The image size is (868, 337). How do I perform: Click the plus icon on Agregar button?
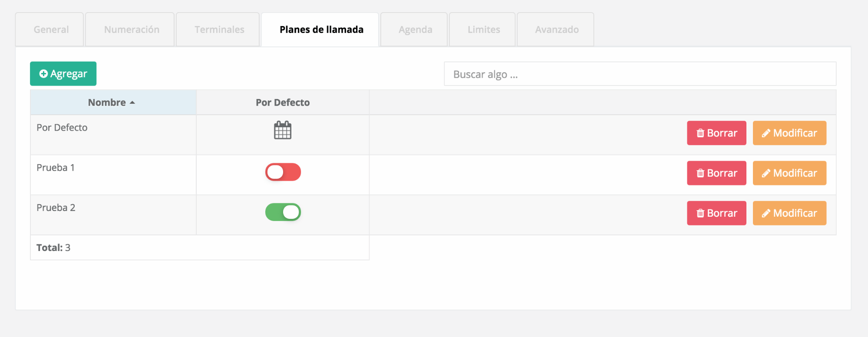click(x=43, y=74)
